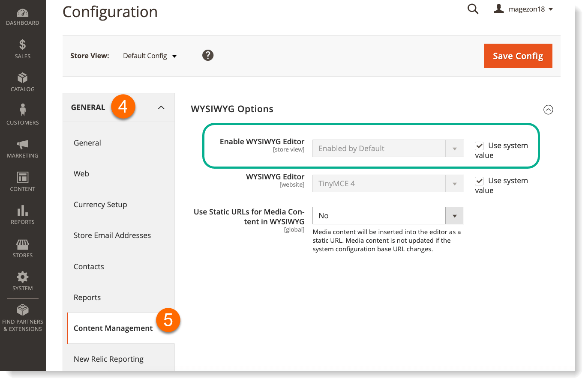Open the Catalog section icon
588x384 pixels.
[22, 78]
